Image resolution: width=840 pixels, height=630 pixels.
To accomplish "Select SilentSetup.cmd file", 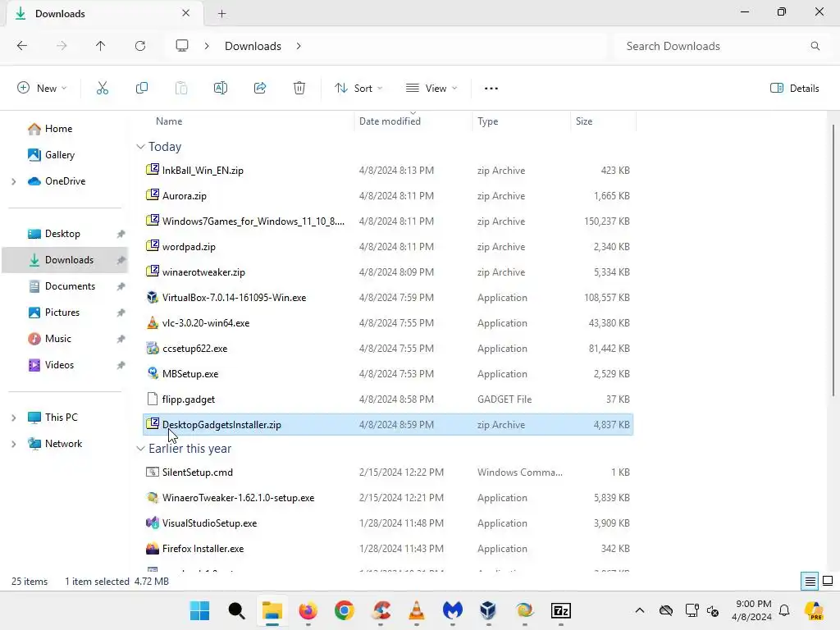I will pyautogui.click(x=388, y=472).
